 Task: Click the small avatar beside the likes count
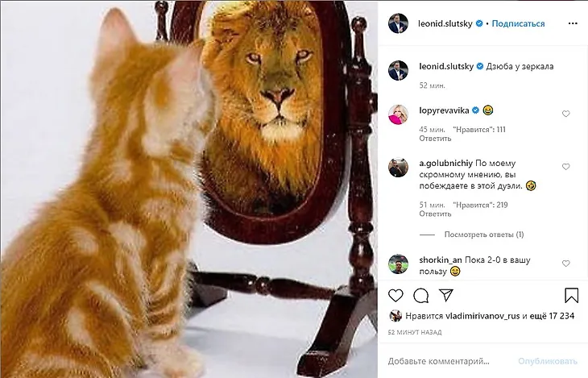395,316
